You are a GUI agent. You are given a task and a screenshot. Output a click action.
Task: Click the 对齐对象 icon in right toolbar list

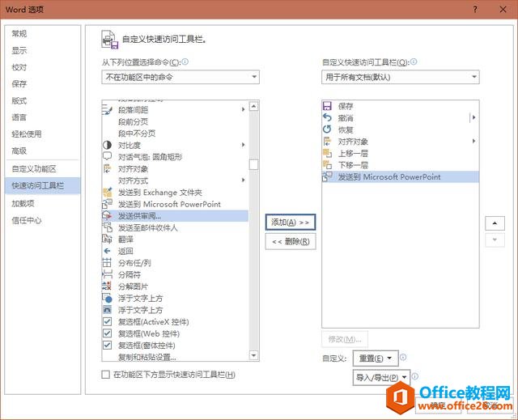pyautogui.click(x=327, y=142)
